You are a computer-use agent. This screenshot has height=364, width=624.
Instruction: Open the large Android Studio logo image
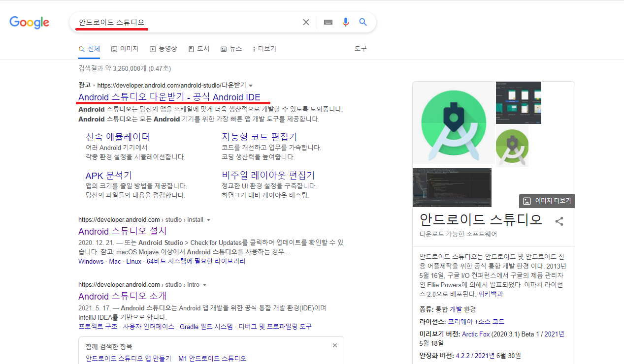pyautogui.click(x=454, y=122)
